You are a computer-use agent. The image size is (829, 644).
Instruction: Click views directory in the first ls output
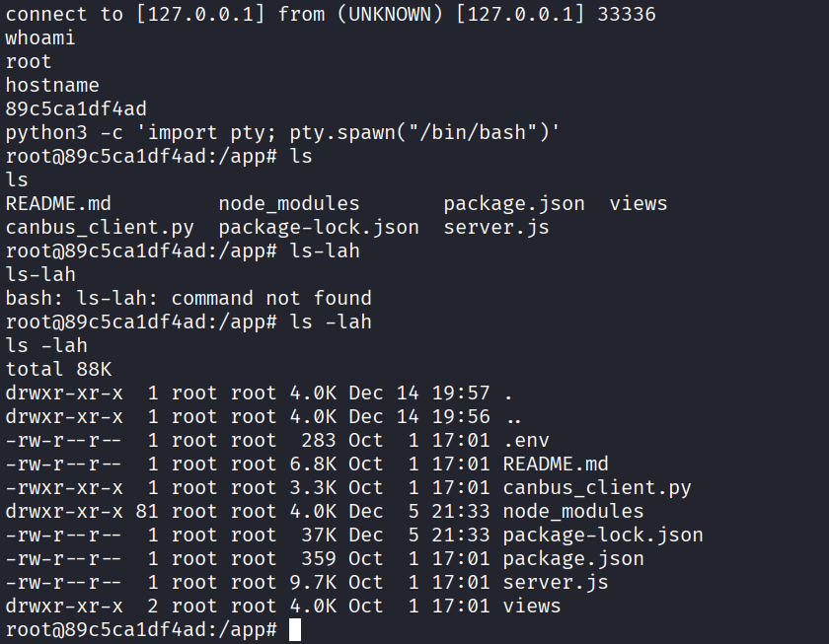coord(638,203)
